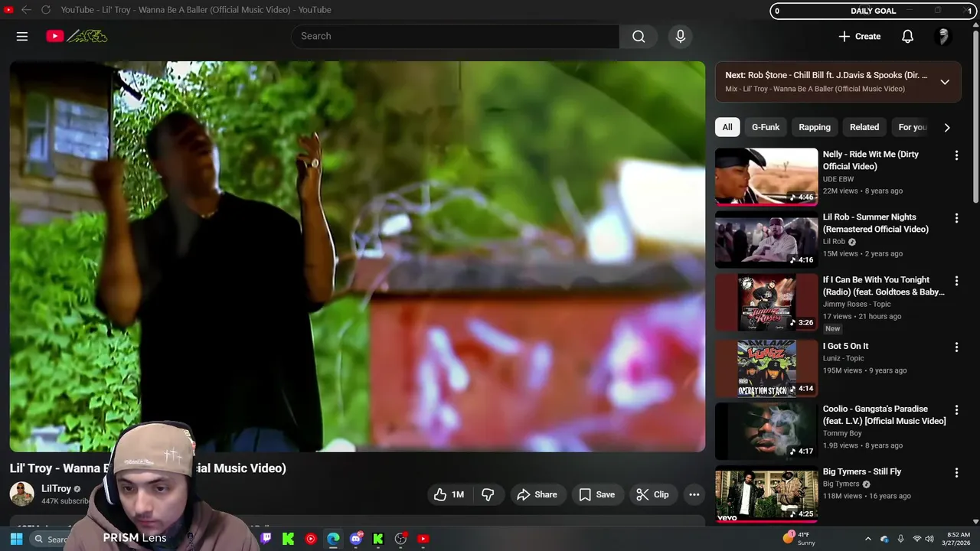Open Coolio Gangsta's Paradise title link
The image size is (980, 551).
coord(884,415)
